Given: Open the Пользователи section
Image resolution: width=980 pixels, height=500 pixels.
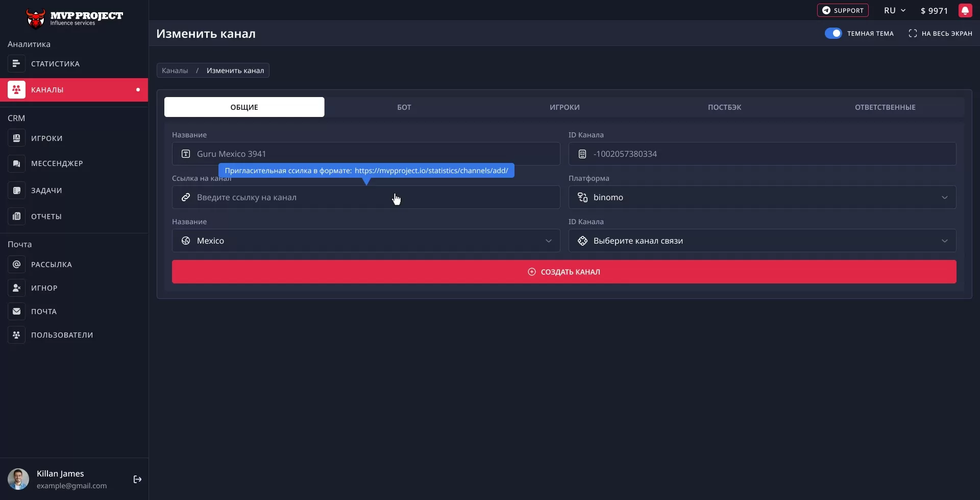Looking at the screenshot, I should 63,335.
